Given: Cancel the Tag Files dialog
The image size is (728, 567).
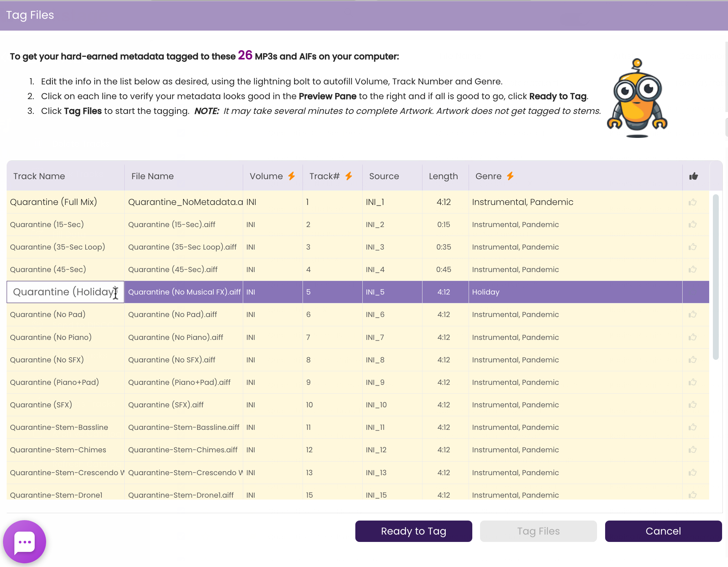Looking at the screenshot, I should click(663, 531).
